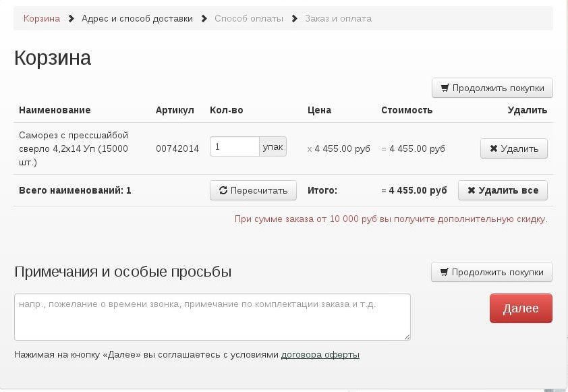Click the article number 00742014
The width and height of the screenshot is (568, 392).
(x=177, y=148)
